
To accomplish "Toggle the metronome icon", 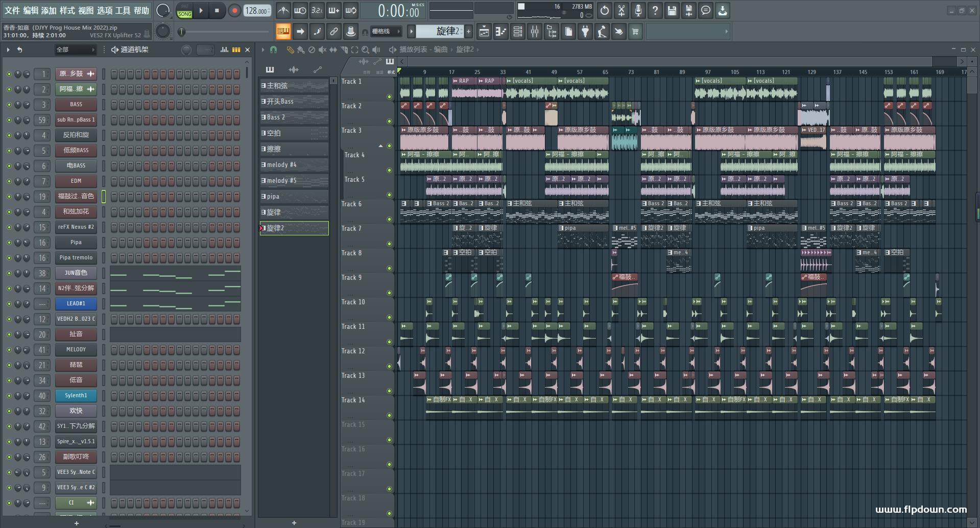I will click(283, 11).
